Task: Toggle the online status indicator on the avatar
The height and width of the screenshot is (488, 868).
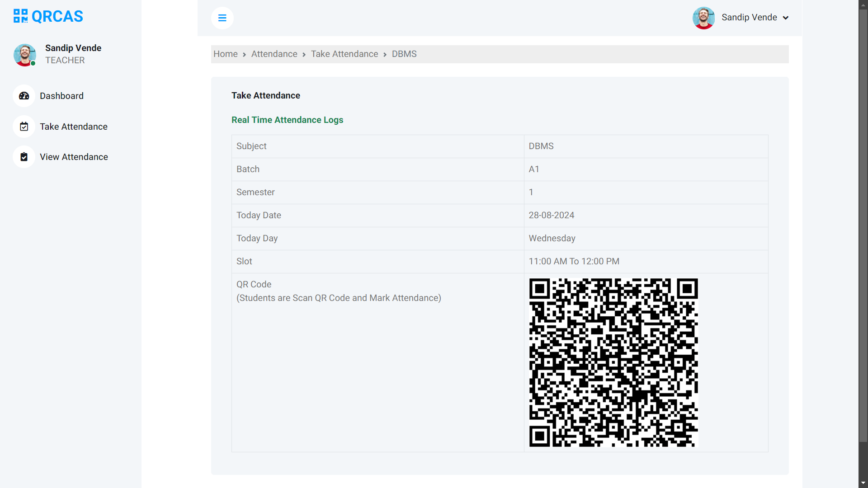Action: click(34, 64)
